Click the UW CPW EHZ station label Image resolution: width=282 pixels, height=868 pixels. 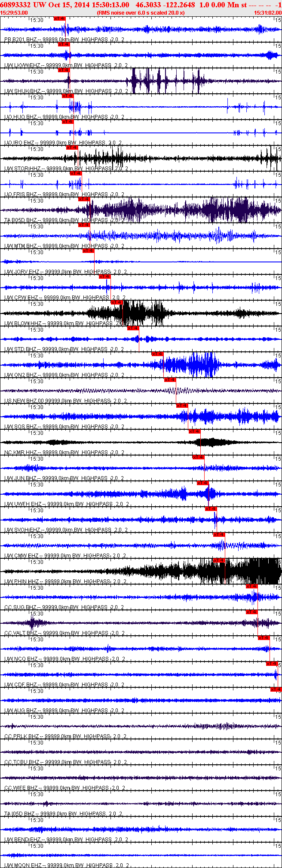[21, 298]
